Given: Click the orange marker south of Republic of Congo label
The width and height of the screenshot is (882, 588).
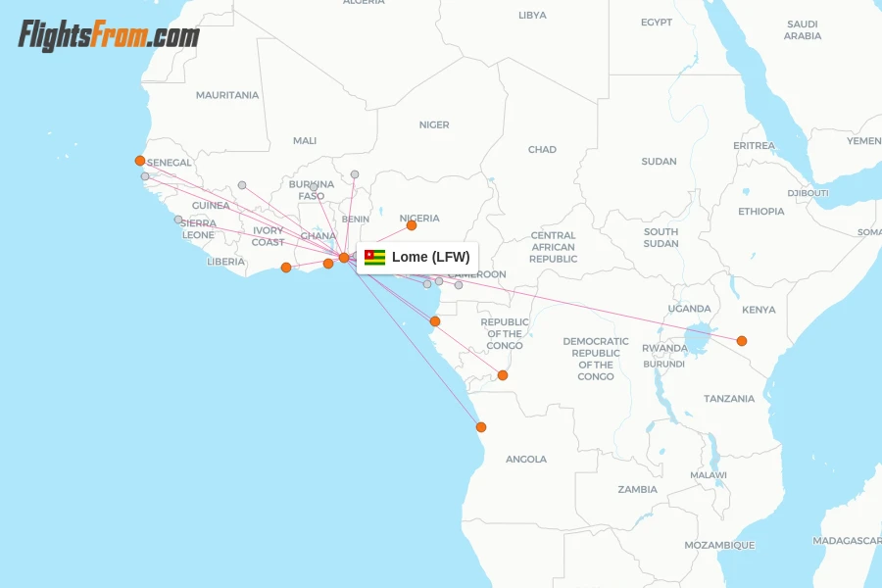Looking at the screenshot, I should pyautogui.click(x=503, y=375).
